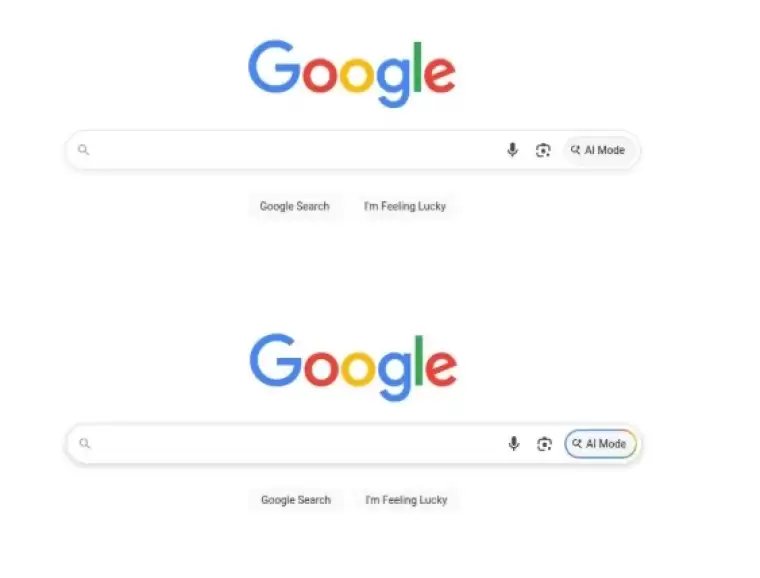
Task: Click the magnifier icon at the start of the upper search bar
Action: [83, 150]
